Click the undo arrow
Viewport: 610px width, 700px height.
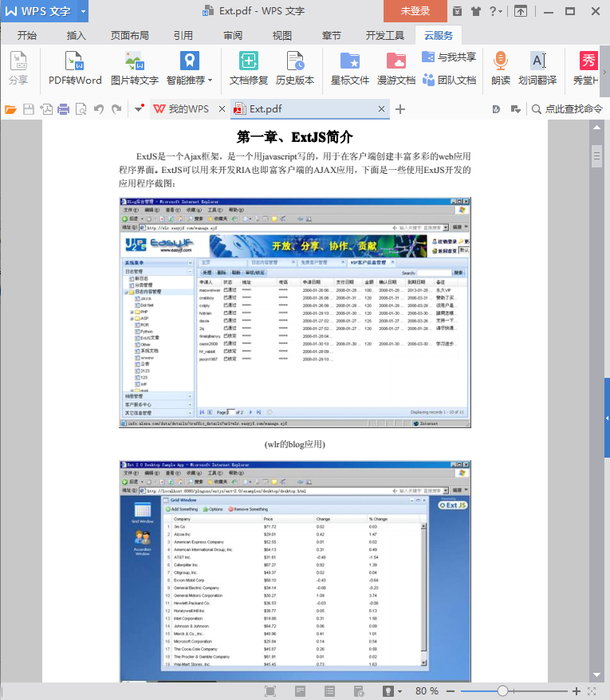(x=99, y=109)
